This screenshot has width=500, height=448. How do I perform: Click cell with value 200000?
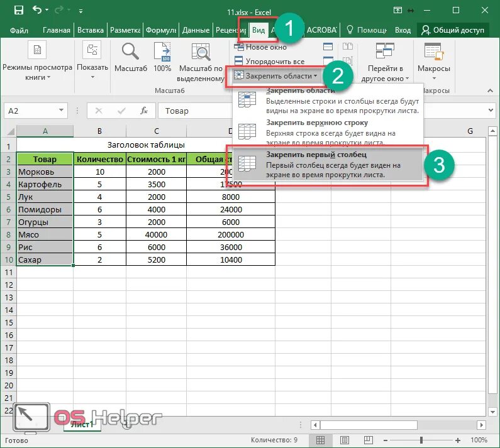tap(231, 234)
